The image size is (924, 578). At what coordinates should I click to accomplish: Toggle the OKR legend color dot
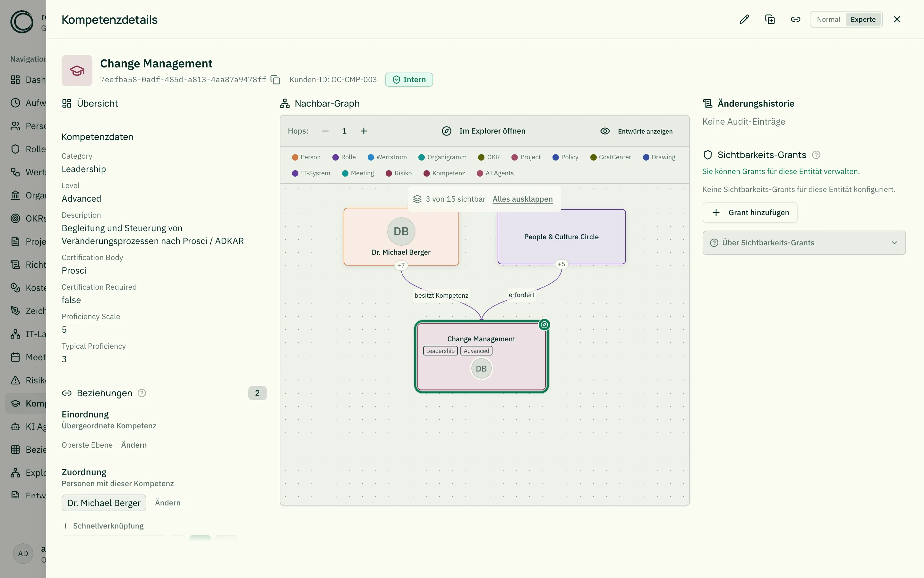pyautogui.click(x=481, y=157)
